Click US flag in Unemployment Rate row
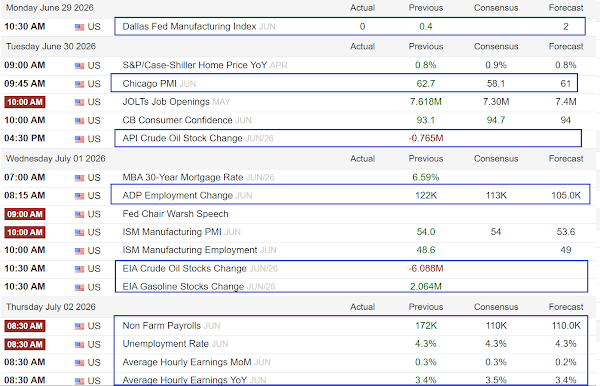600x386 pixels. click(x=79, y=345)
